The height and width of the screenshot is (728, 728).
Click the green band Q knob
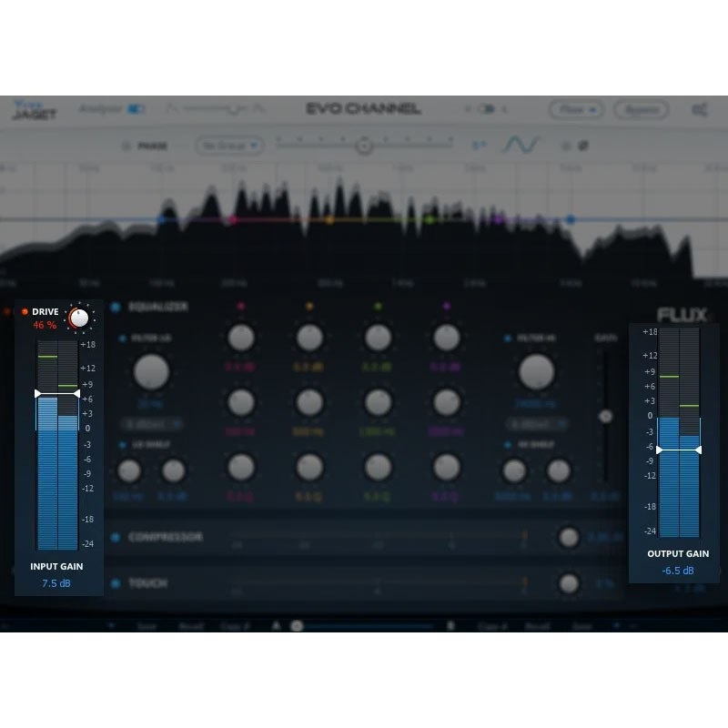378,467
